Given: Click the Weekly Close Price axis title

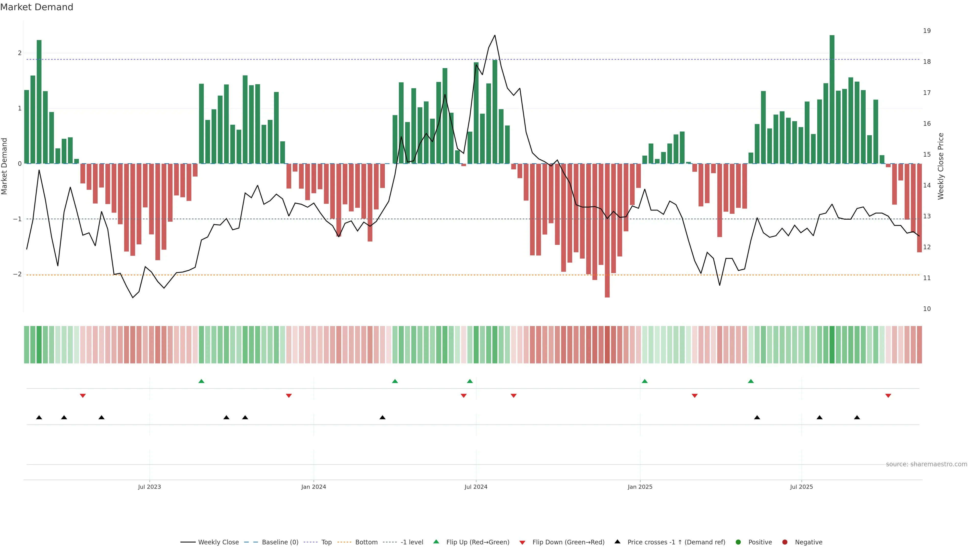Looking at the screenshot, I should point(941,166).
